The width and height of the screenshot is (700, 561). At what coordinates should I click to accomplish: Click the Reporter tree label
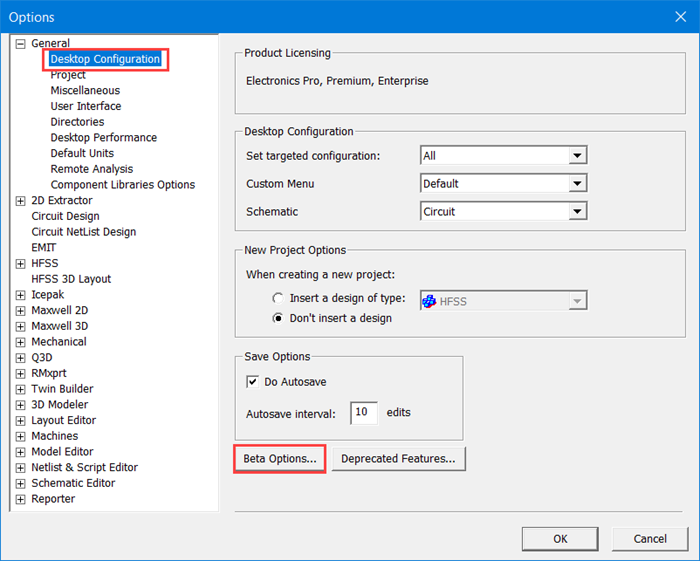[53, 499]
